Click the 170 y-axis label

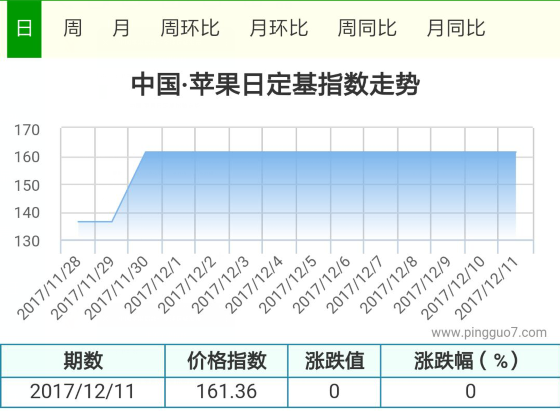click(27, 130)
